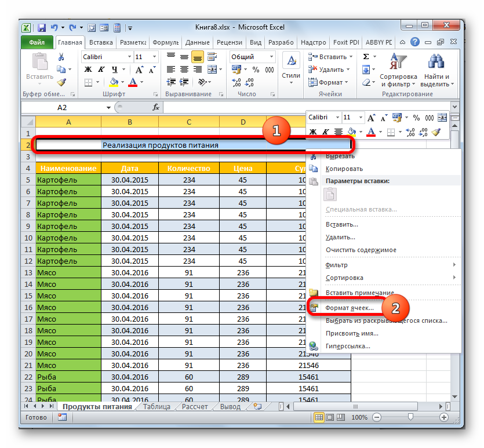484x448 pixels.
Task: Click the Redo arrow icon
Action: [x=72, y=28]
